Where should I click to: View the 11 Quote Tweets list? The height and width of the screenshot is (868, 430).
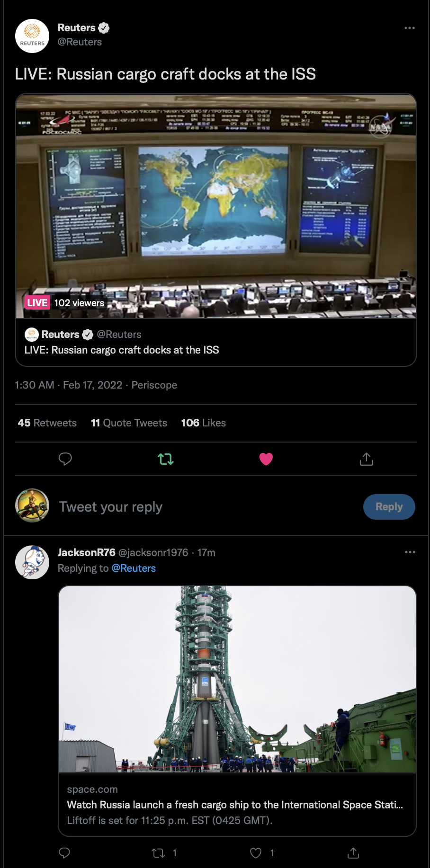(129, 423)
